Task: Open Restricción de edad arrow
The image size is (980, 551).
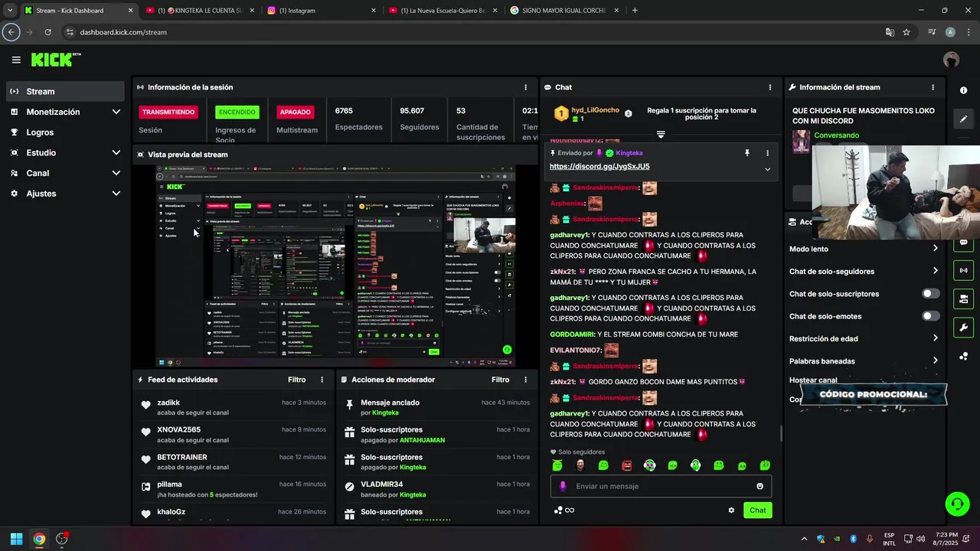Action: [x=935, y=338]
